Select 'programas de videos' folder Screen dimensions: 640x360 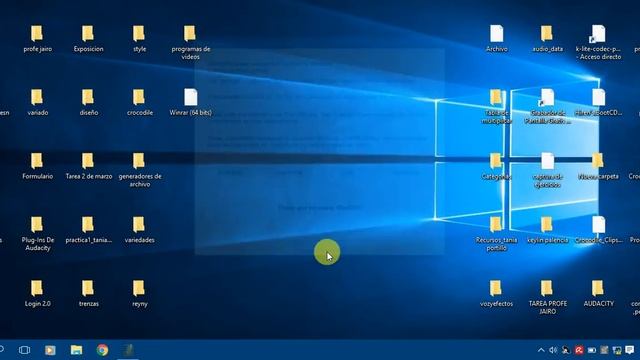(x=190, y=34)
